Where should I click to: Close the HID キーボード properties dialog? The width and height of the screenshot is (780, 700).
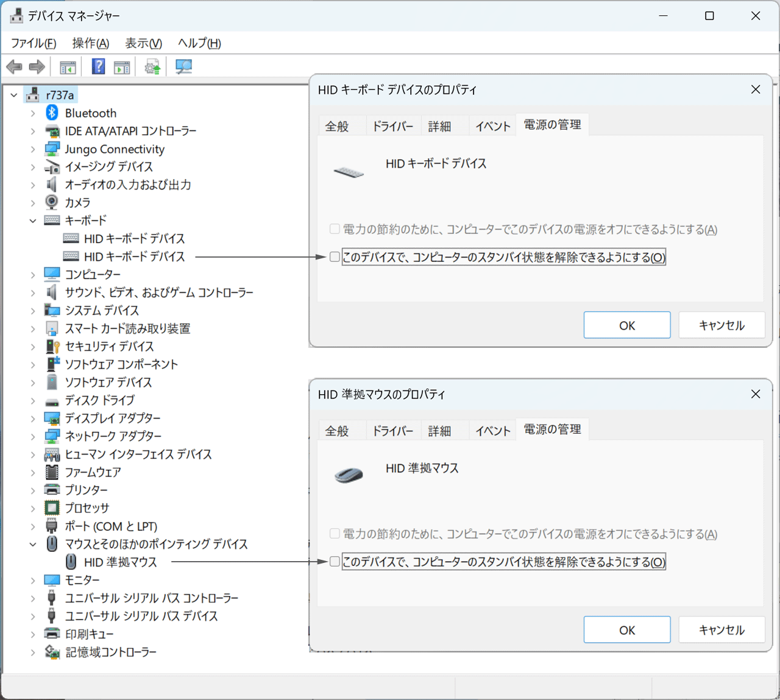click(756, 90)
